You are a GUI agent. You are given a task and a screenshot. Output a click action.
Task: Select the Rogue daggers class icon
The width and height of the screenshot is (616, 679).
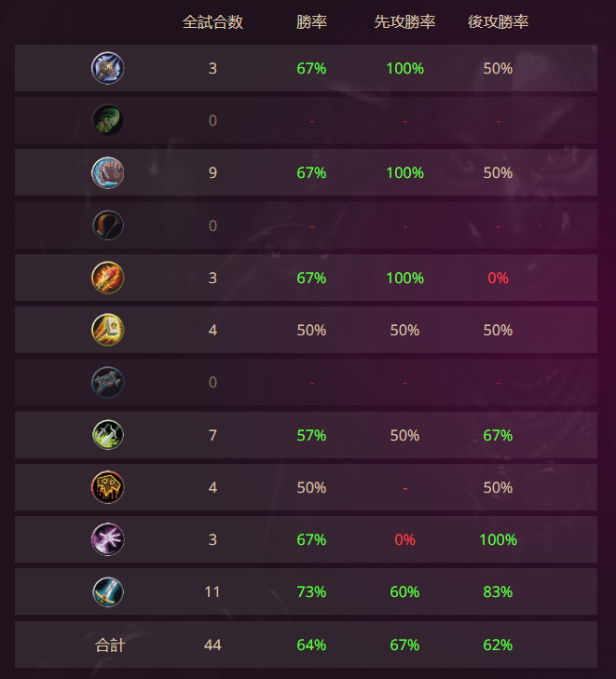tap(108, 435)
